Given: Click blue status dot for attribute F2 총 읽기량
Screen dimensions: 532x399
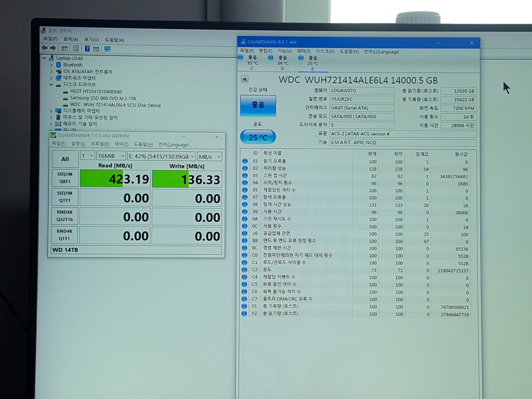Looking at the screenshot, I should point(244,313).
